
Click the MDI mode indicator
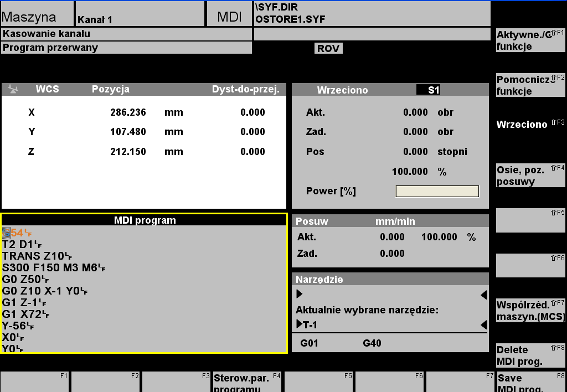pyautogui.click(x=229, y=14)
